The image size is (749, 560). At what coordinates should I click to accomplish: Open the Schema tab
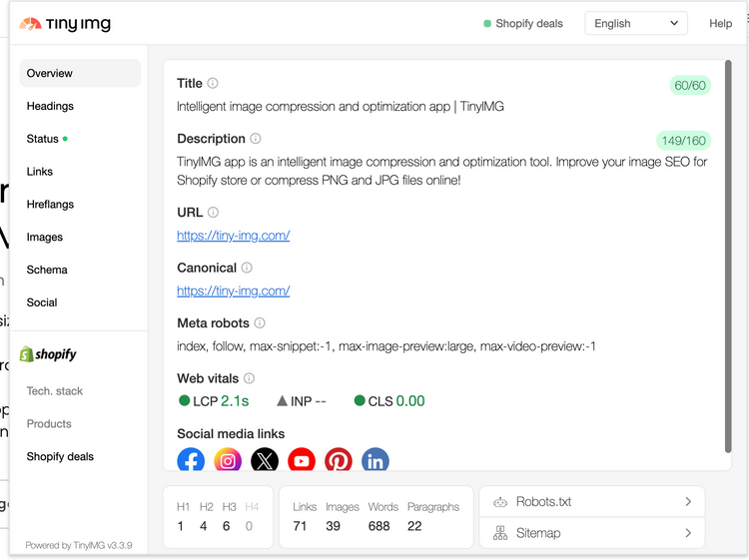47,270
